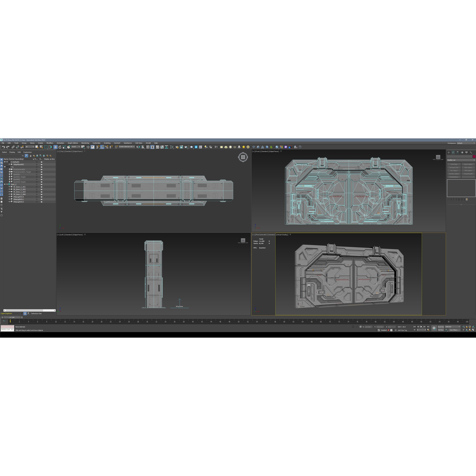Image resolution: width=476 pixels, height=476 pixels.
Task: Collapse the Door_C layer in Scene Explorer
Action: point(5,185)
